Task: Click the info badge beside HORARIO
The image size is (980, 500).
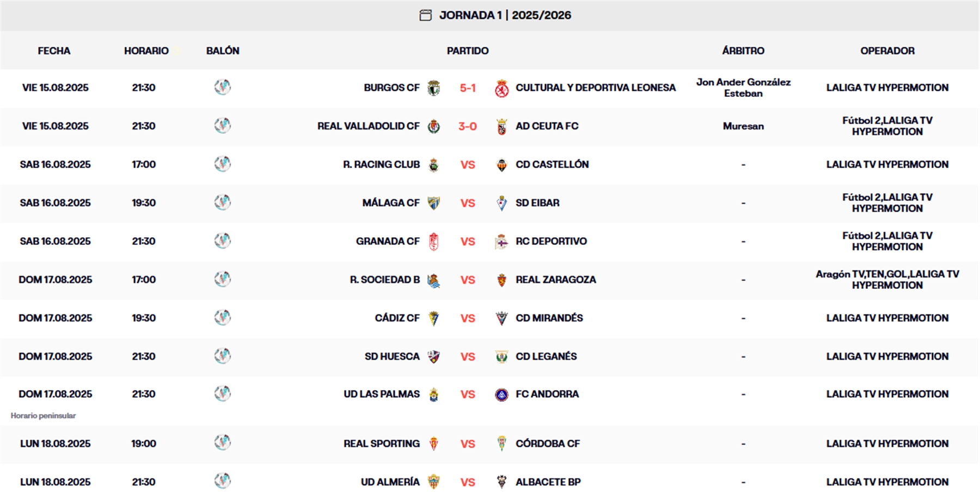Action: 176,50
